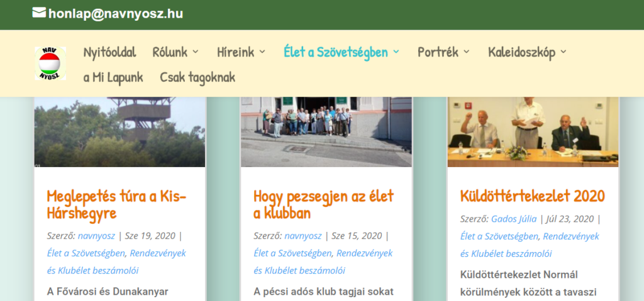Click the NAV NYOSZ logo icon

50,63
